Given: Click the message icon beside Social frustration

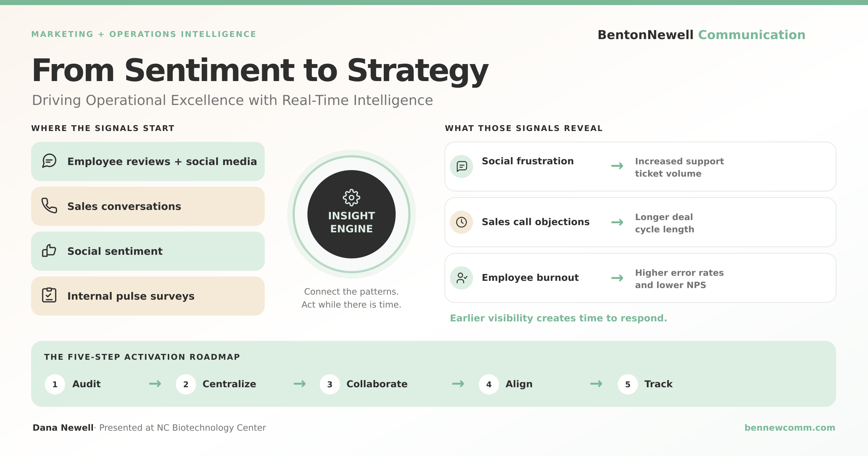Looking at the screenshot, I should point(461,166).
